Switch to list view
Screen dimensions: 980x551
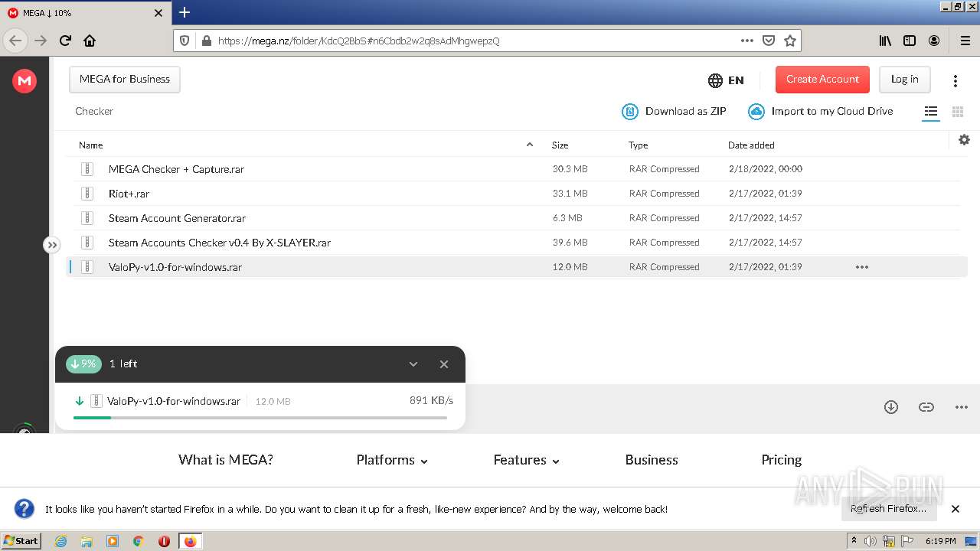point(931,112)
